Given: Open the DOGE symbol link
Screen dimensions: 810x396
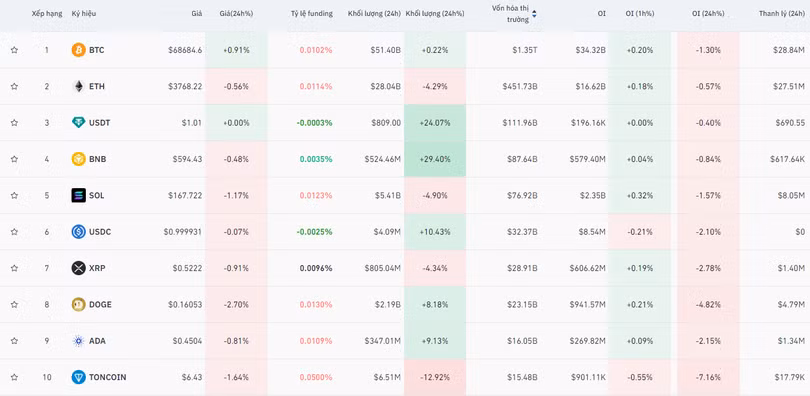Looking at the screenshot, I should [x=100, y=305].
